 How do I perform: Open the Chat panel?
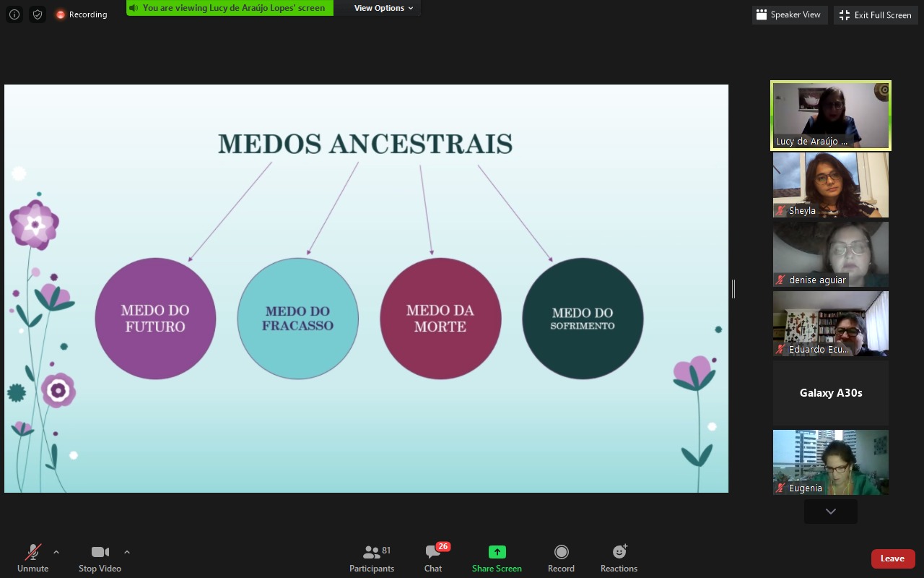(x=433, y=558)
